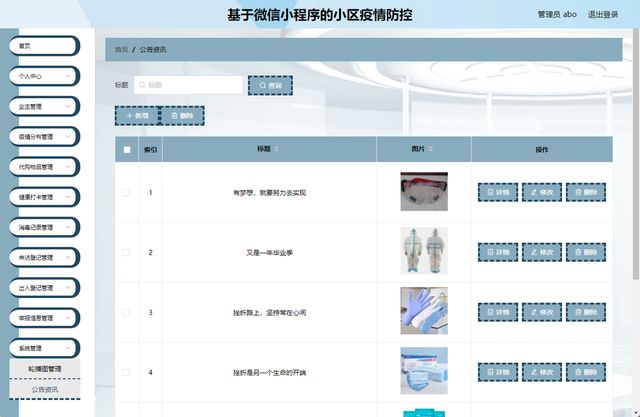Open the face masks thumbnail in row 4
640x417 pixels.
(424, 370)
